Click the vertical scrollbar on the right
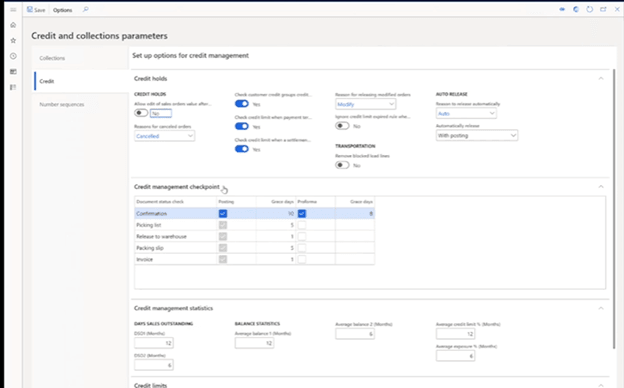The height and width of the screenshot is (388, 624). click(x=614, y=209)
